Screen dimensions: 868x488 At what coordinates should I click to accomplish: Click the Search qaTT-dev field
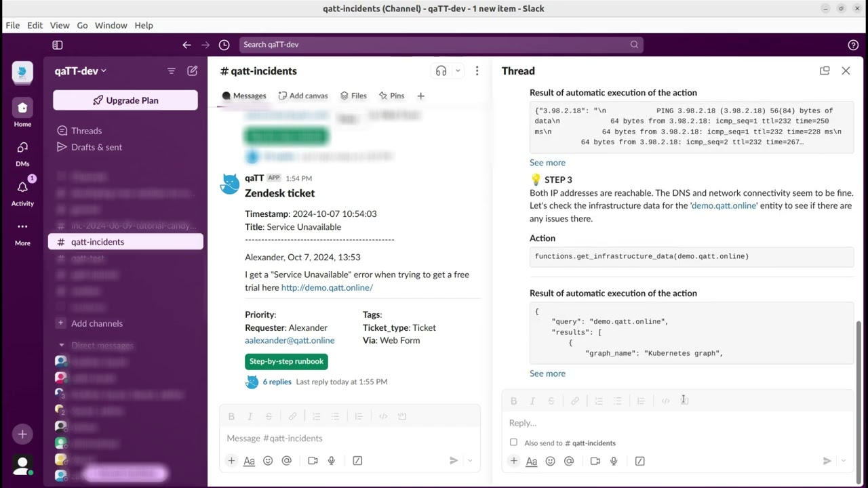(441, 45)
